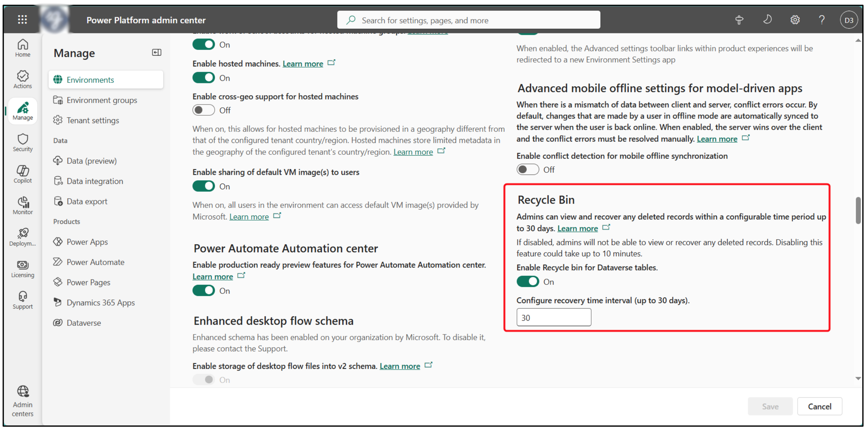This screenshot has width=868, height=431.
Task: Collapse the Manage navigation pane
Action: coord(157,53)
